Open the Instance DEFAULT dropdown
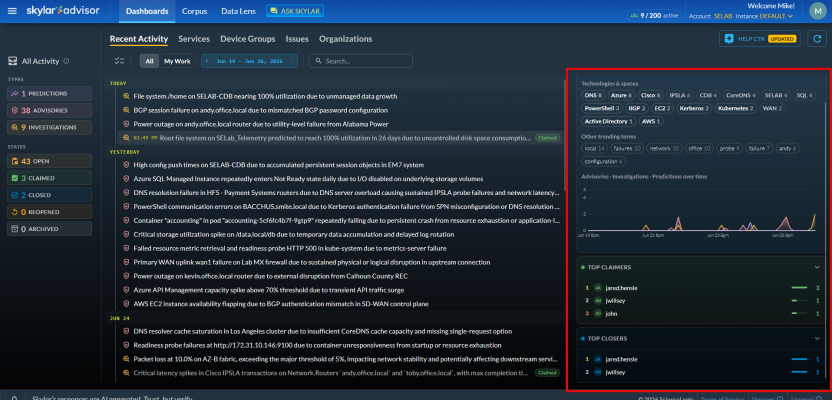Screen dimensions: 832x400 coord(776,16)
